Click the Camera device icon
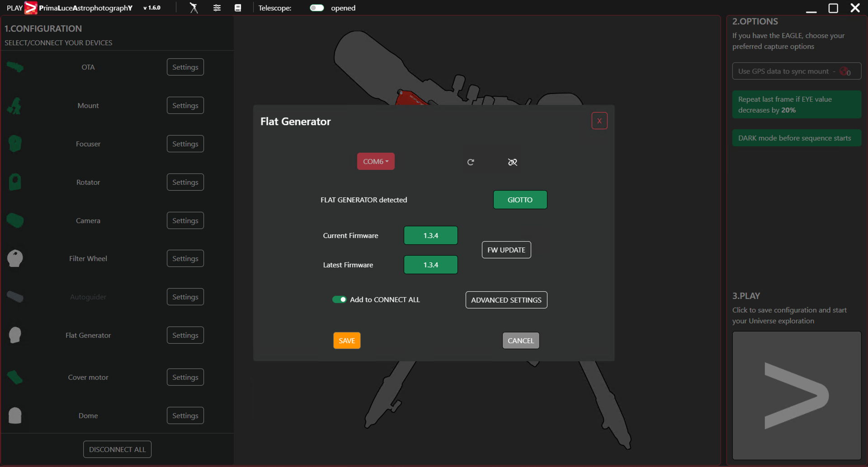868x467 pixels. [x=15, y=220]
